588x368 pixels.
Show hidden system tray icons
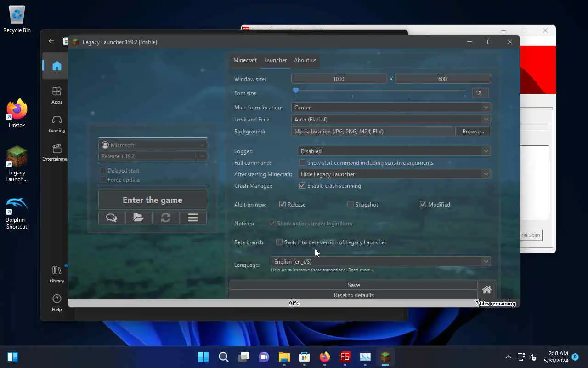pos(508,357)
